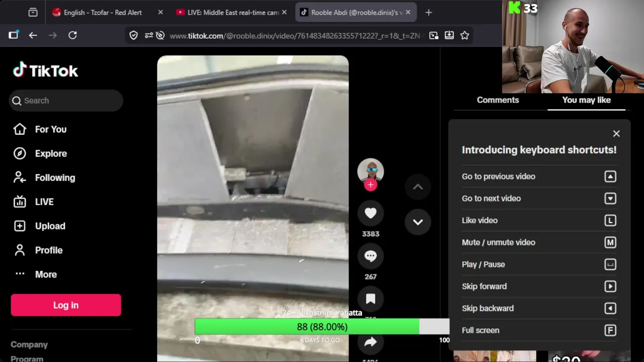Click the down-arrow key icon for next video

610,199
